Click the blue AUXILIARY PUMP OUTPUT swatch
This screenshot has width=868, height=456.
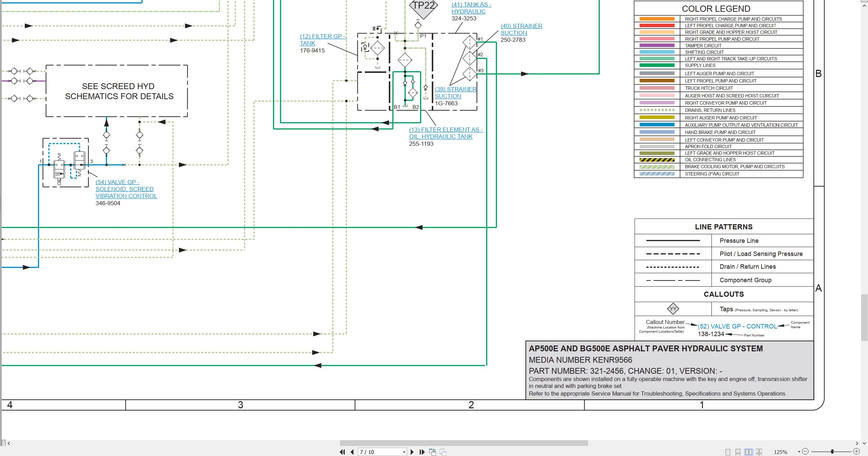pyautogui.click(x=657, y=125)
